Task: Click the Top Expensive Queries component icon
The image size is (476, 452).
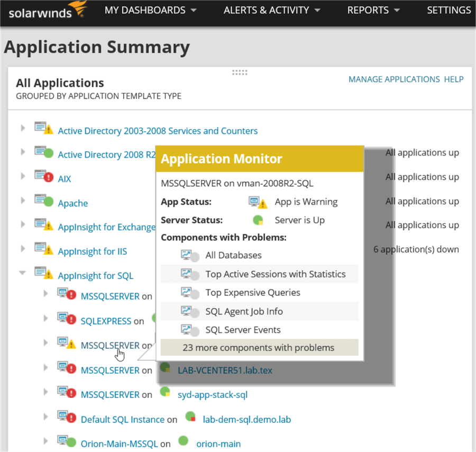Action: point(190,293)
